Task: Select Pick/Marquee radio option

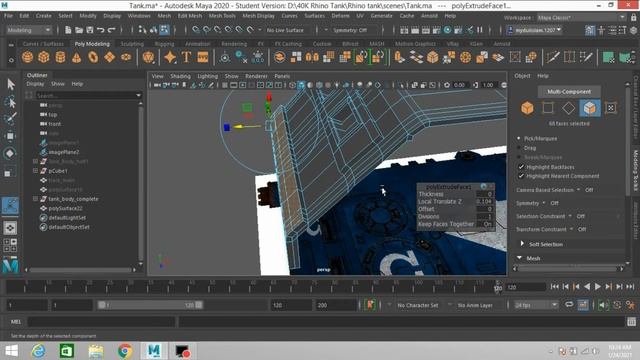Action: [519, 138]
